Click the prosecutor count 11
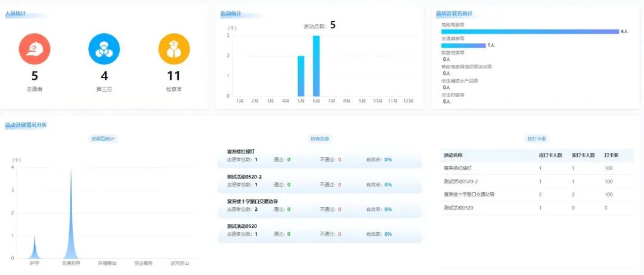644x275 pixels. click(x=174, y=76)
